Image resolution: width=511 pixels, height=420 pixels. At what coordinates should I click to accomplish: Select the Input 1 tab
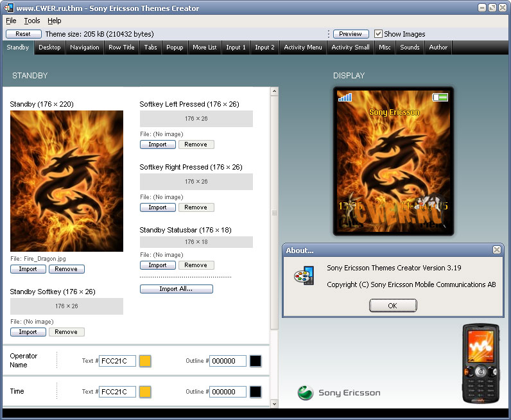[236, 48]
